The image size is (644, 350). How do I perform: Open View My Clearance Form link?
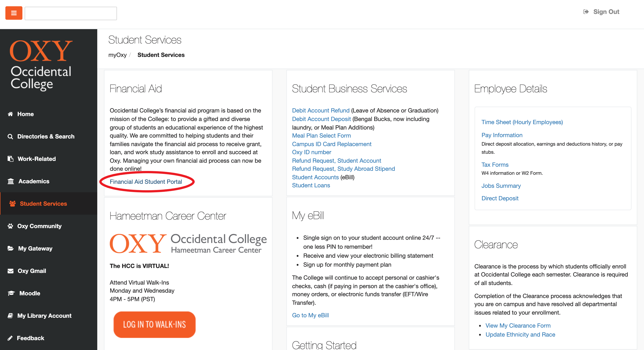coord(518,326)
